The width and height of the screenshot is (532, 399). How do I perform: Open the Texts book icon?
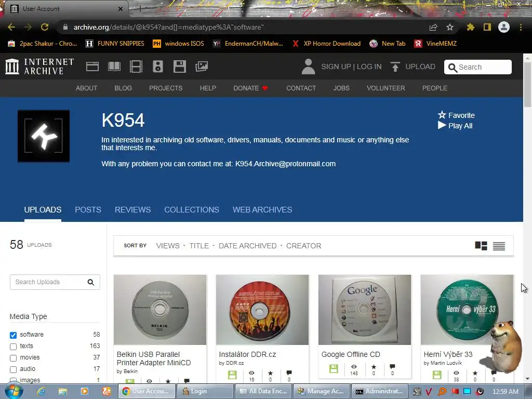(x=114, y=66)
